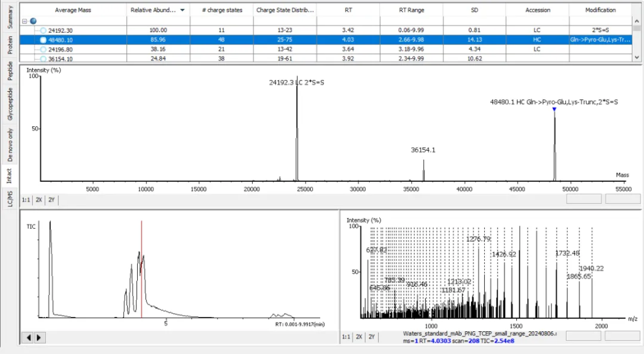The image size is (644, 354).
Task: Click the blue peak marker at 48480.1
Action: (554, 110)
